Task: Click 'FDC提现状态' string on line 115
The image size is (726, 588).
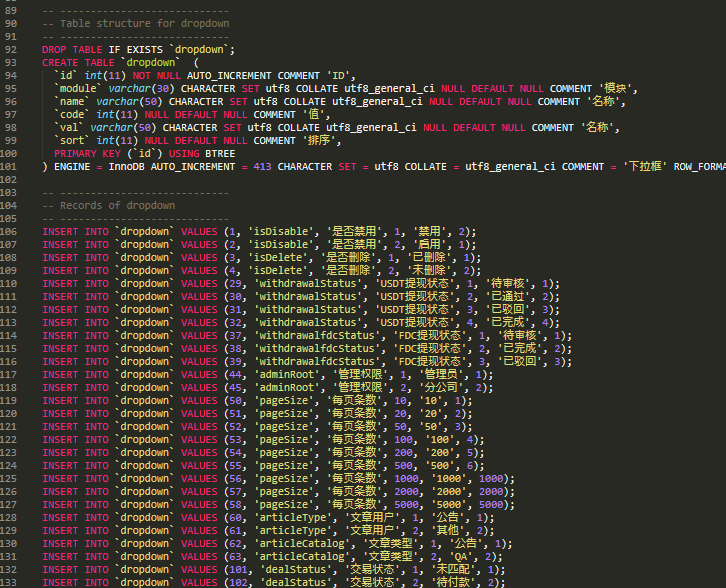Action: [x=429, y=348]
